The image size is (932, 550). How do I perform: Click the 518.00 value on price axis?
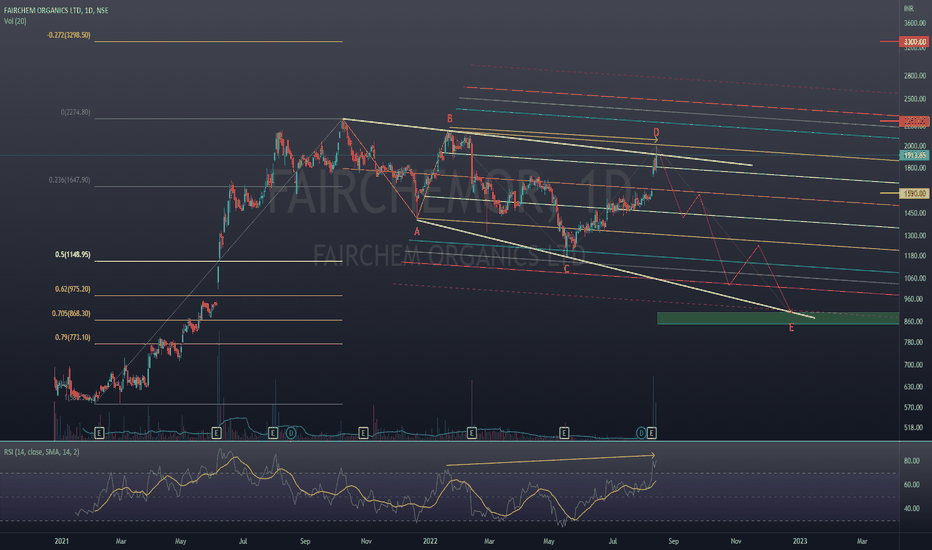(x=914, y=428)
